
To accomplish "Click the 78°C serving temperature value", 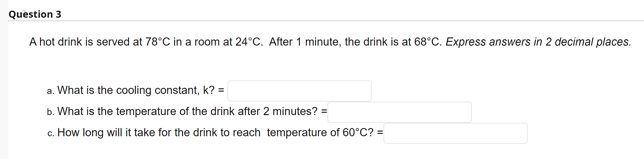I will point(158,42).
